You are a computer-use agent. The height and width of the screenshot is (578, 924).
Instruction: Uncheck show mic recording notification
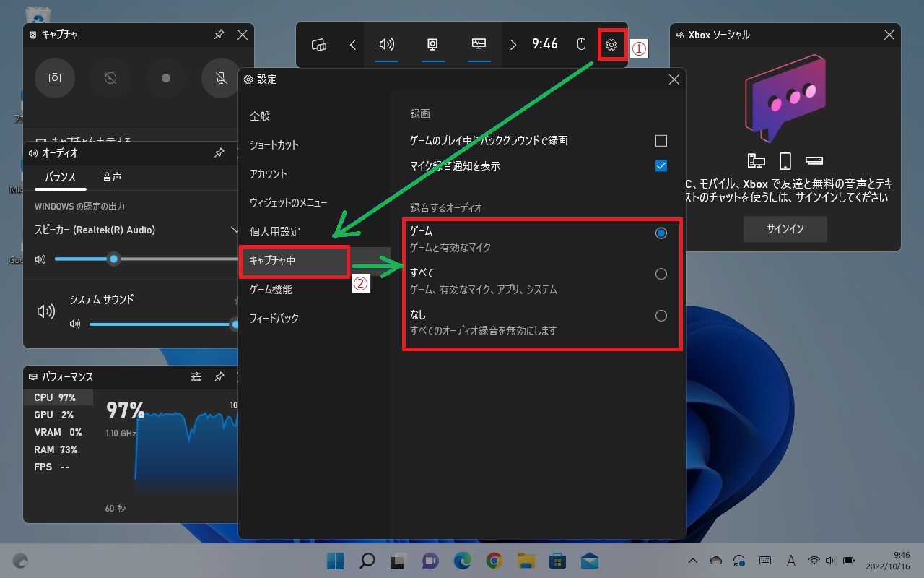coord(661,165)
